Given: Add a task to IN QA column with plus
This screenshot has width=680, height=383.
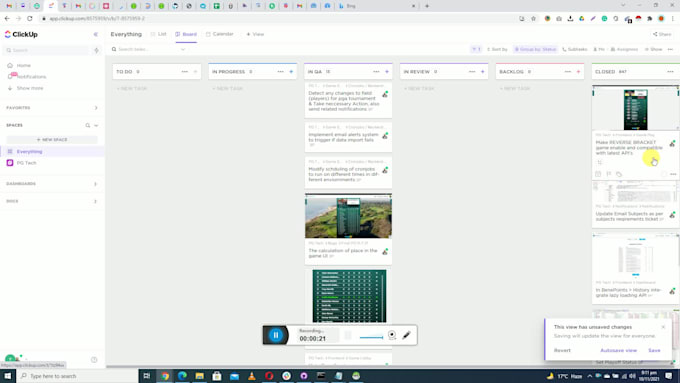Looking at the screenshot, I should tap(387, 72).
